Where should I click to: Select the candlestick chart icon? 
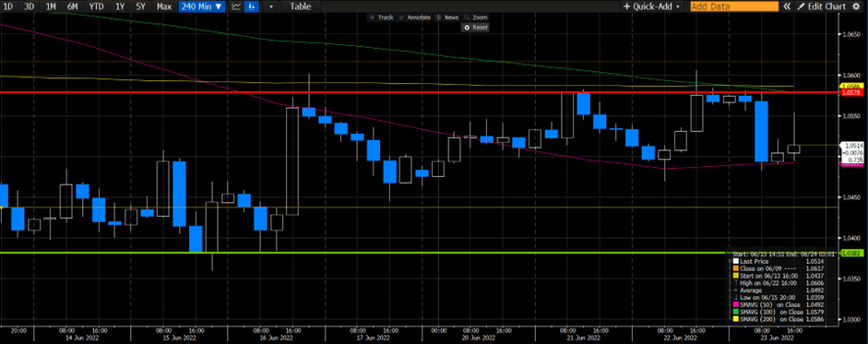[252, 6]
